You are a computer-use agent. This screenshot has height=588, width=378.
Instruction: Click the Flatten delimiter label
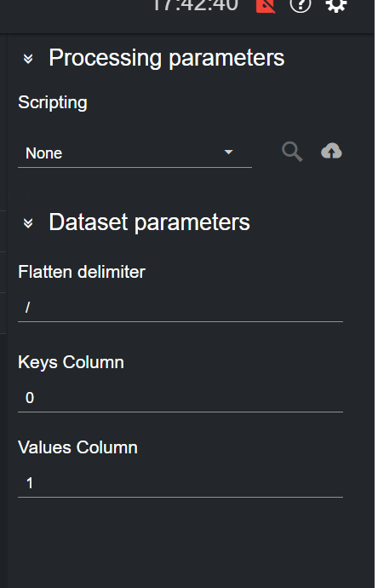point(82,272)
